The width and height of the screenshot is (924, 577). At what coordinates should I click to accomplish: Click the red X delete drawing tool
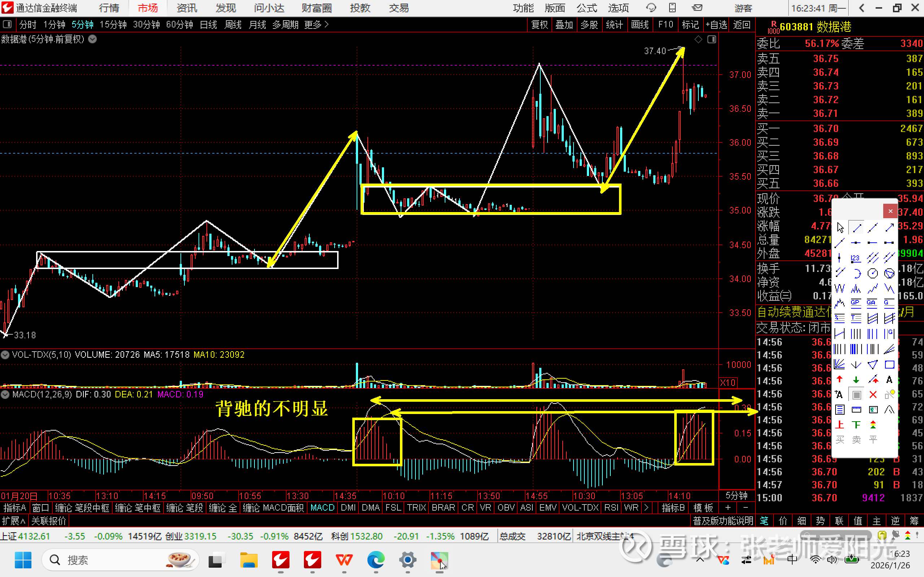coord(872,395)
